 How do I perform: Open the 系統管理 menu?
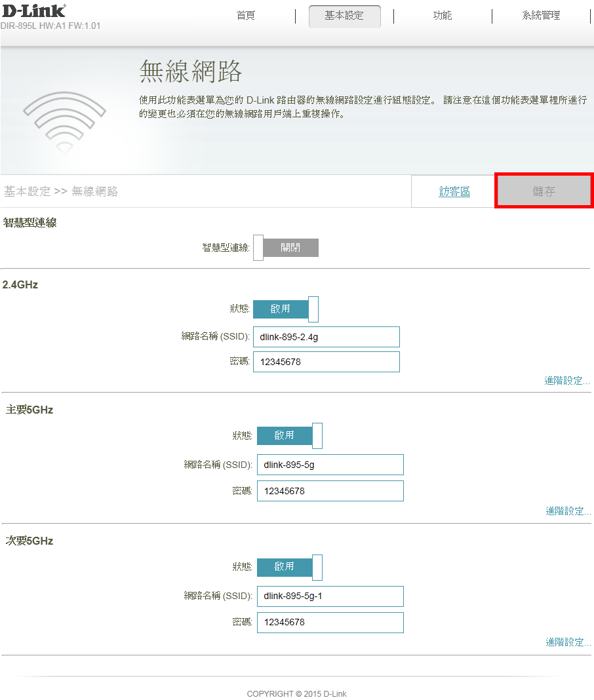pos(541,16)
